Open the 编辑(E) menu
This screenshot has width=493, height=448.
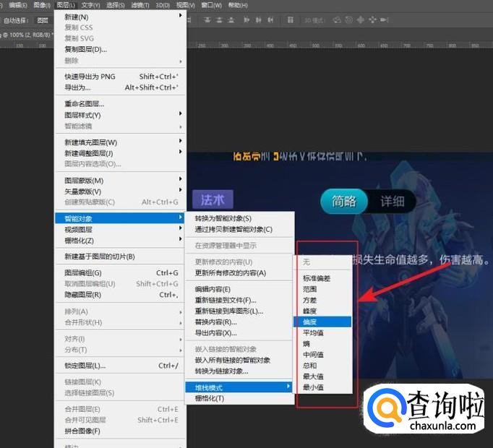[x=18, y=5]
